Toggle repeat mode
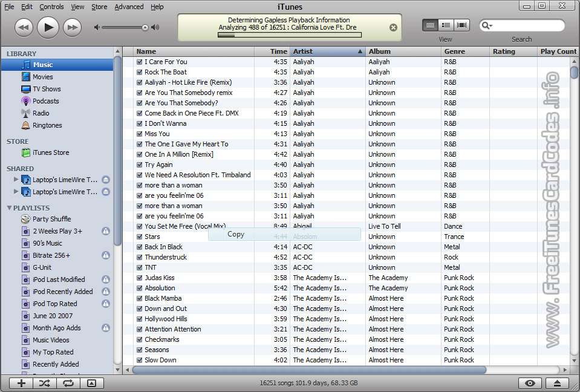 click(68, 383)
